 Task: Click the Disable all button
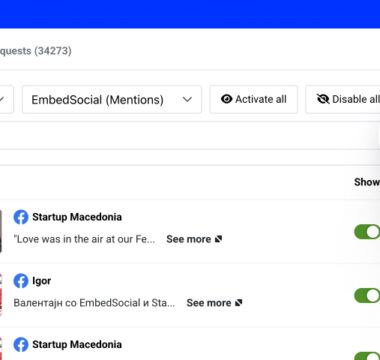pyautogui.click(x=343, y=99)
